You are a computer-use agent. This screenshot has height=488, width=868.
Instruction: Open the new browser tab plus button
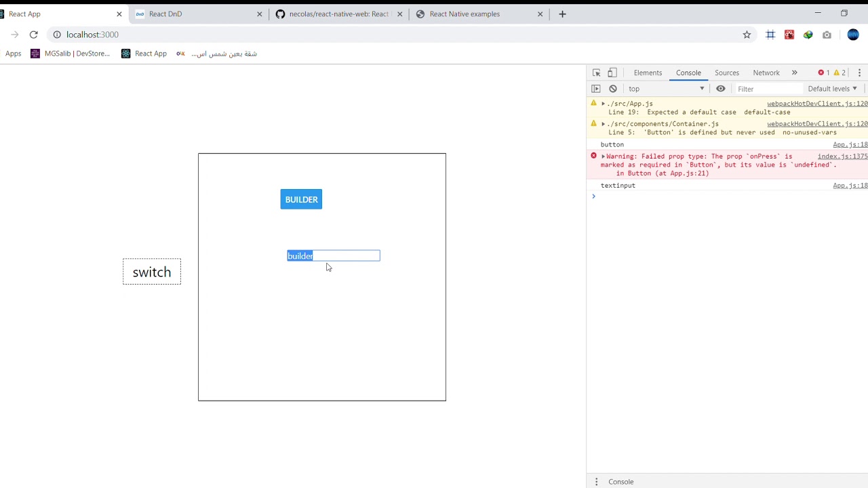pyautogui.click(x=562, y=14)
